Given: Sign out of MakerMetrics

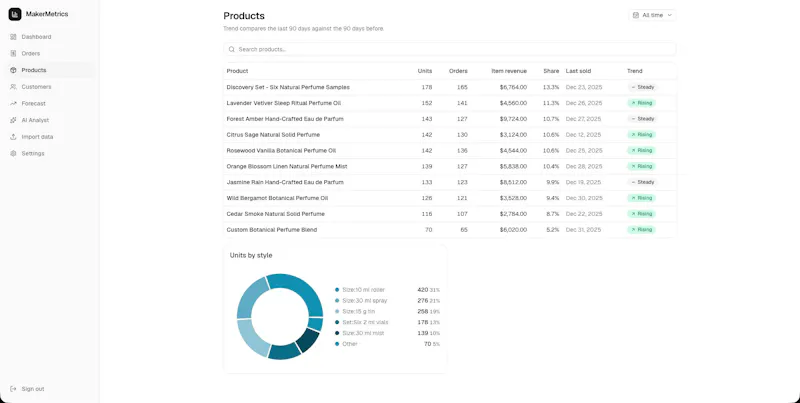Looking at the screenshot, I should coord(50,389).
